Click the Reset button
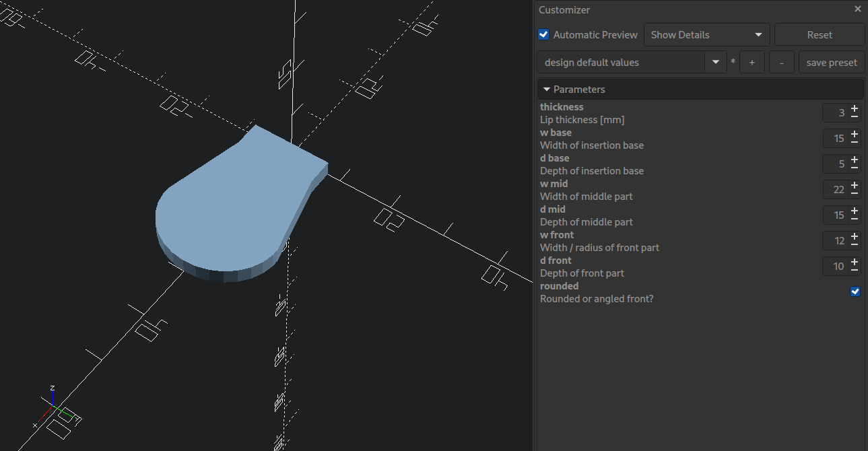This screenshot has height=451, width=868. point(819,34)
